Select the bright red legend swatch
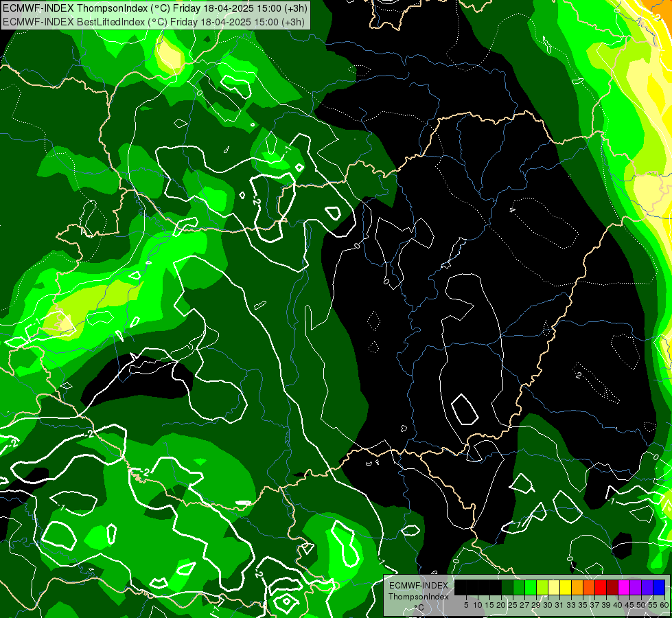The height and width of the screenshot is (618, 672). tap(601, 587)
